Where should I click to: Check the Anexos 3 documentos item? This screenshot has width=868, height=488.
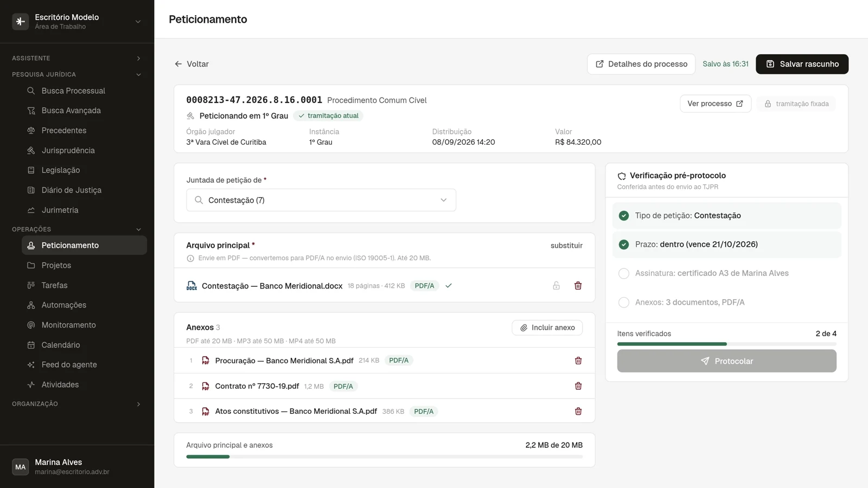tap(624, 303)
